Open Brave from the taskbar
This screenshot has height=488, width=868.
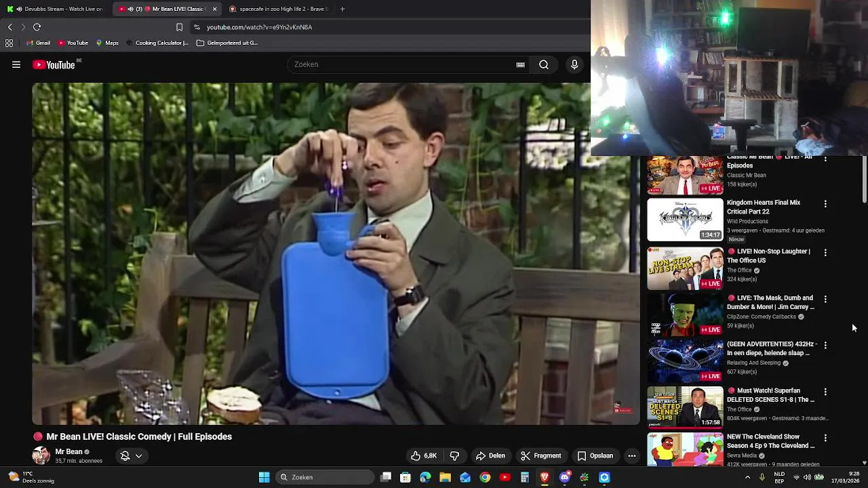pos(545,477)
